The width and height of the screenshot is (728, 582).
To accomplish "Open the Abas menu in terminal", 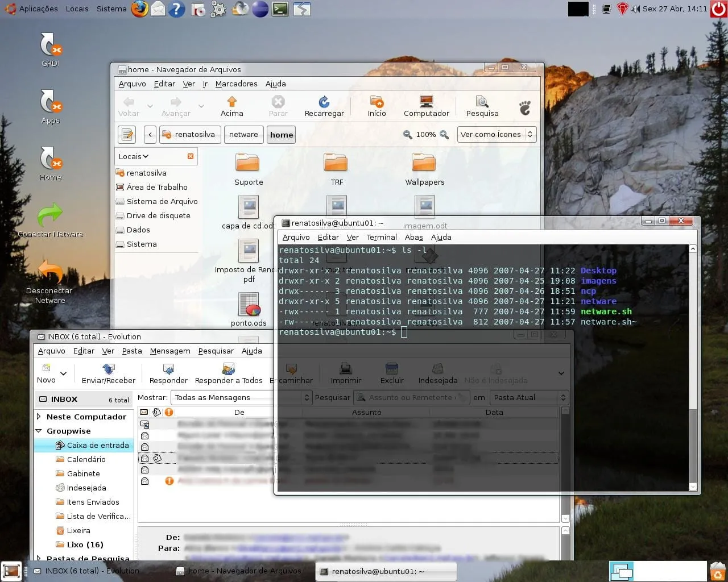I will [x=413, y=237].
